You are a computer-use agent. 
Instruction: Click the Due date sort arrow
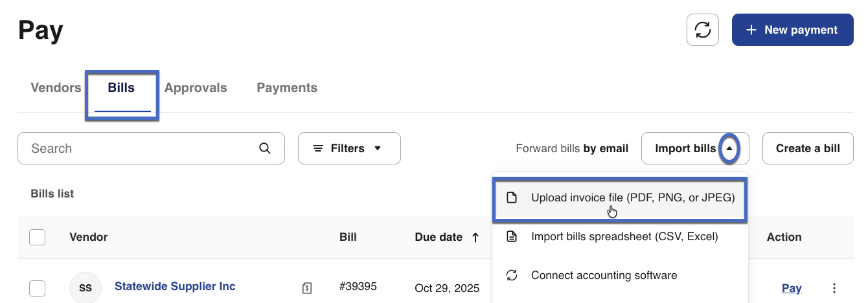click(475, 237)
